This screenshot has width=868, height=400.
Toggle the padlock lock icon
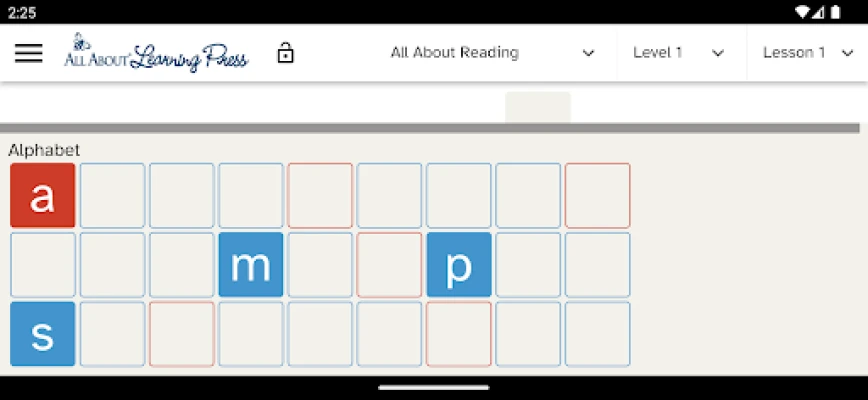[285, 53]
